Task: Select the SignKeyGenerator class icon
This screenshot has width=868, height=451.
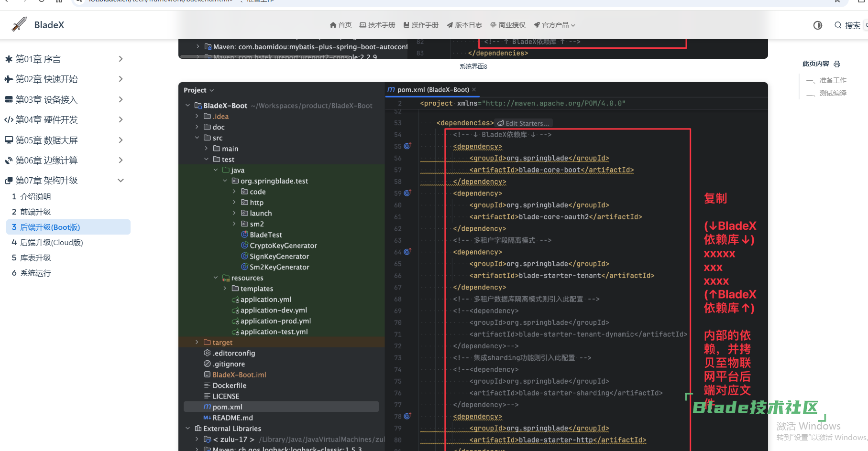Action: point(244,256)
